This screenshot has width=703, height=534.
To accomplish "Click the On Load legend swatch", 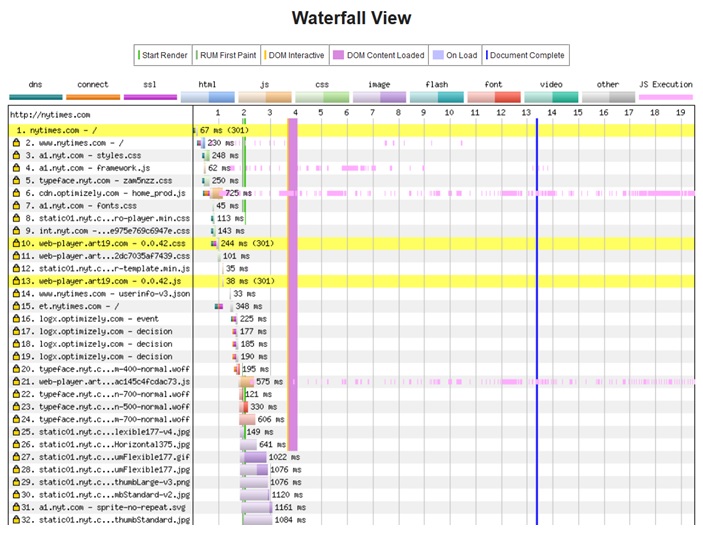I will coord(438,55).
